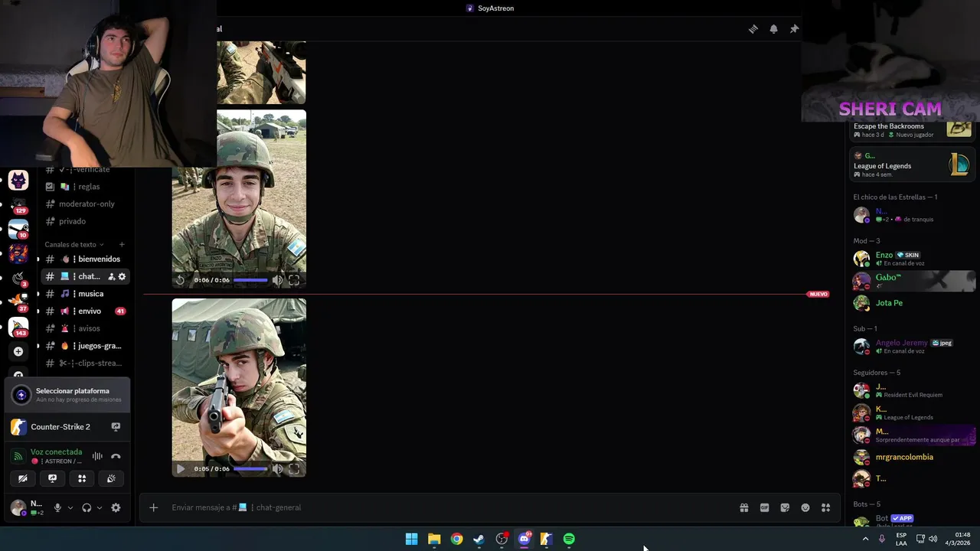Stream Counter-Strike 2 screen icon

pos(116,427)
